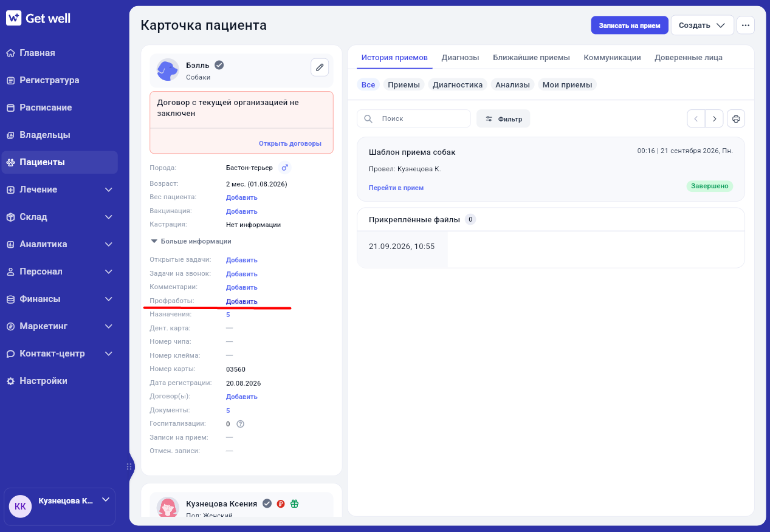The image size is (770, 532).
Task: Switch to the Коммуникации tab
Action: 612,58
